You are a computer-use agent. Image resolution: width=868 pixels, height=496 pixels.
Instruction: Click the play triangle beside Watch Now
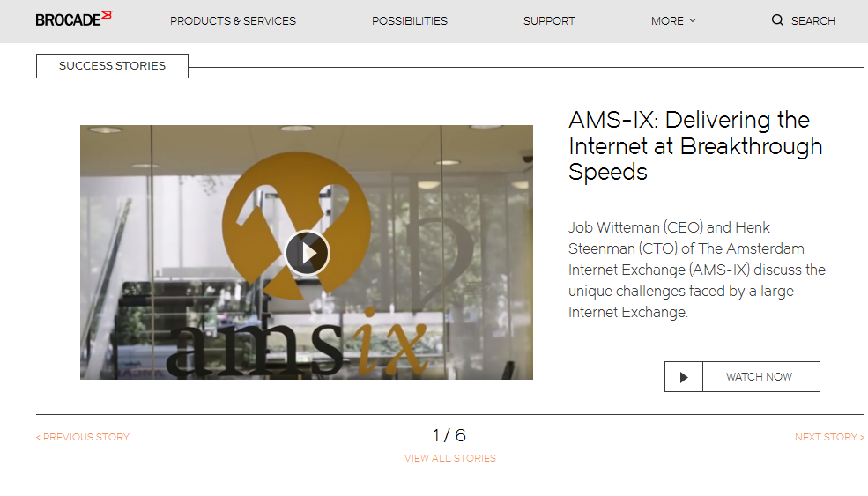pos(684,377)
